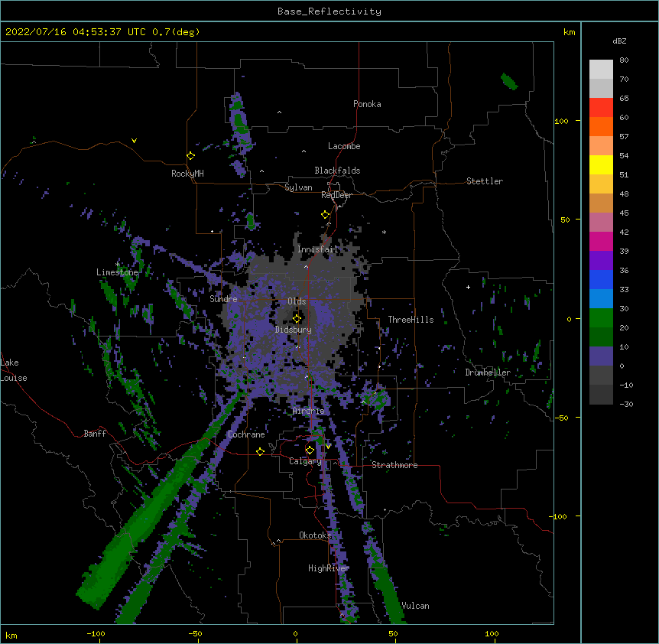Click the RockyMH label
The width and height of the screenshot is (659, 644).
[187, 174]
